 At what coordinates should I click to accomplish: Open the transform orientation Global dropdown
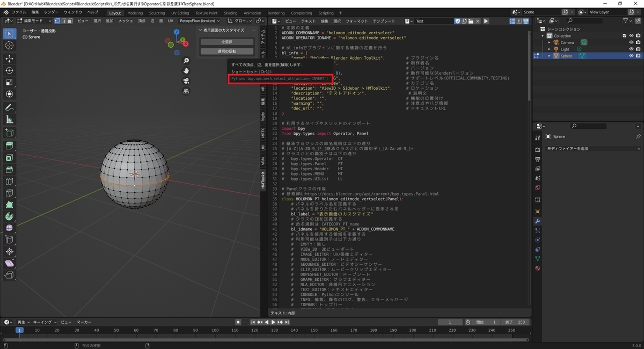pyautogui.click(x=240, y=21)
